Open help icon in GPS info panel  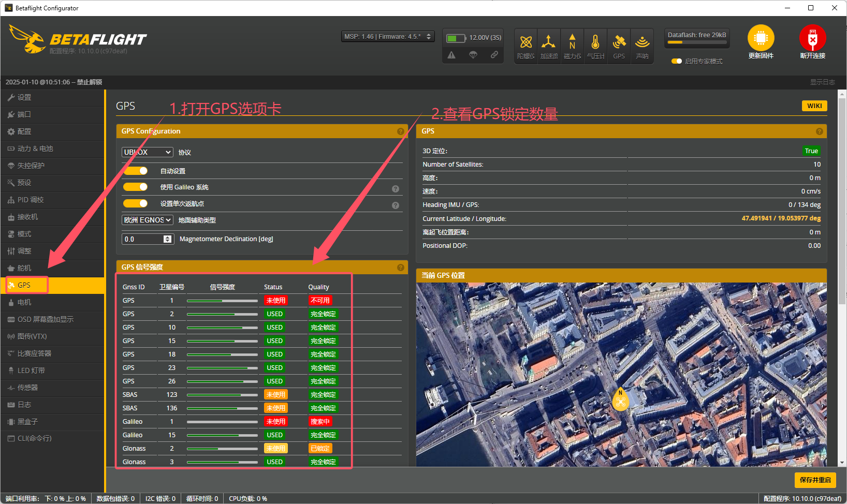point(819,131)
